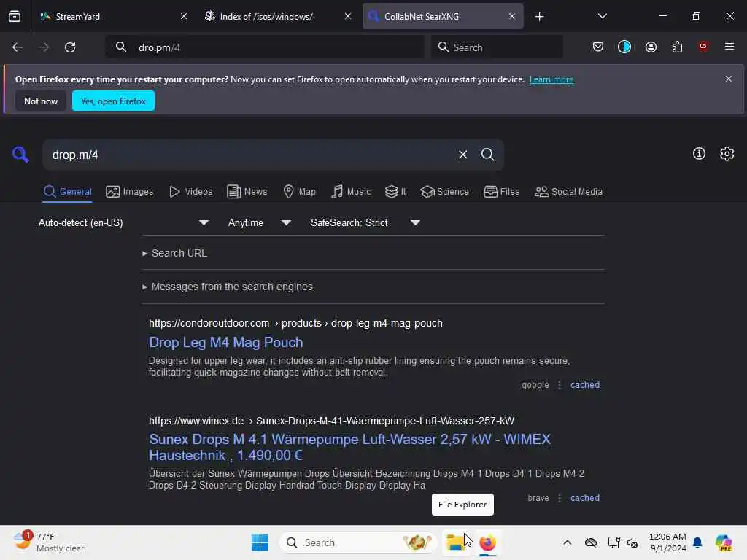The image size is (747, 560).
Task: Open the Anytime time range dropdown
Action: [x=259, y=222]
